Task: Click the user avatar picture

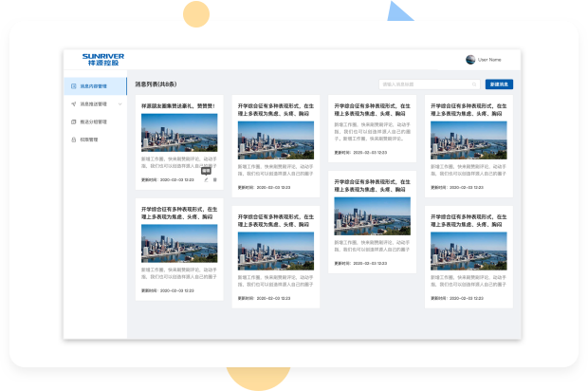Action: (470, 59)
